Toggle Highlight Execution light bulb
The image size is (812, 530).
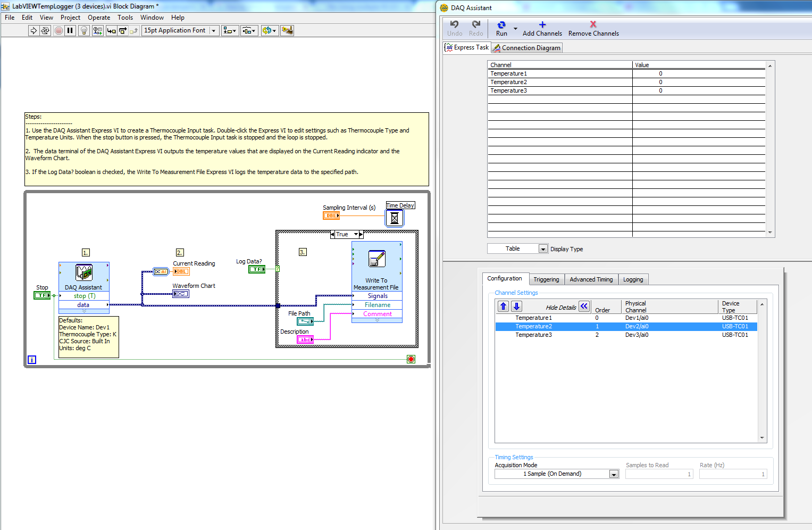click(x=83, y=30)
